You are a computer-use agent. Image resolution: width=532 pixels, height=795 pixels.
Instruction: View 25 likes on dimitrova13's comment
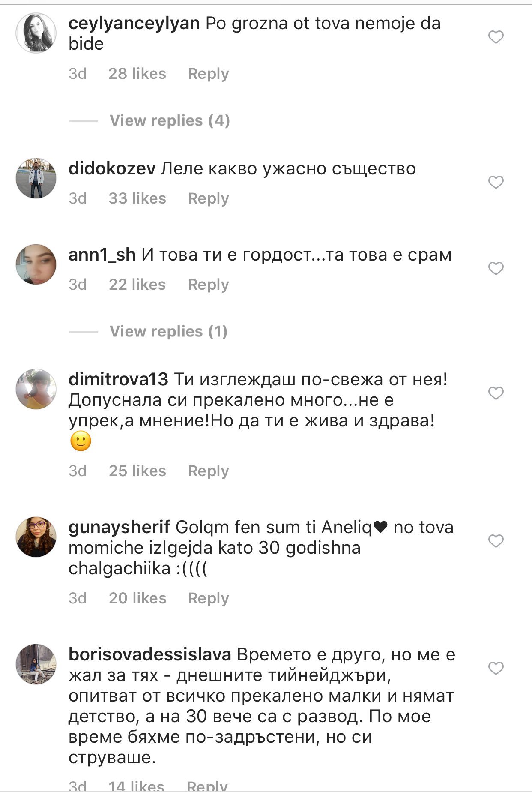pos(137,471)
